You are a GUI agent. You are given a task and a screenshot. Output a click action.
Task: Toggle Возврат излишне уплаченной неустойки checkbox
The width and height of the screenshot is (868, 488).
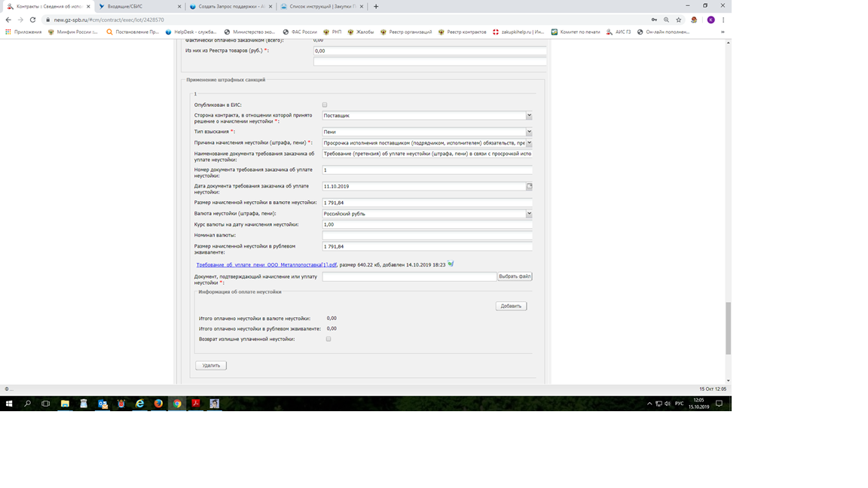(x=329, y=339)
